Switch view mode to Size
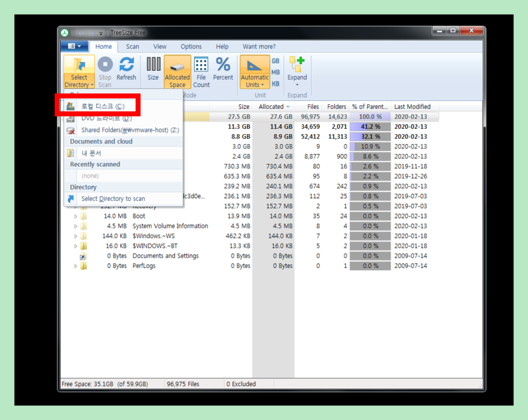Viewport: 528px width, 420px height. (x=153, y=69)
